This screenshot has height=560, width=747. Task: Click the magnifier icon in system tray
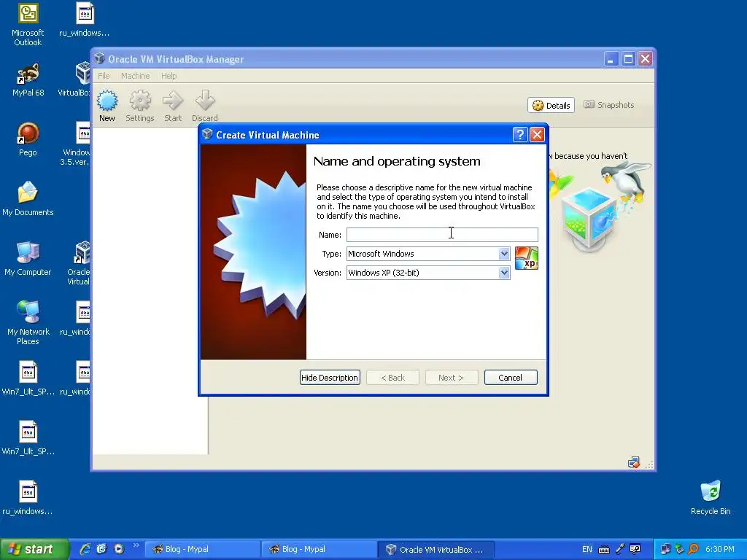(x=694, y=549)
